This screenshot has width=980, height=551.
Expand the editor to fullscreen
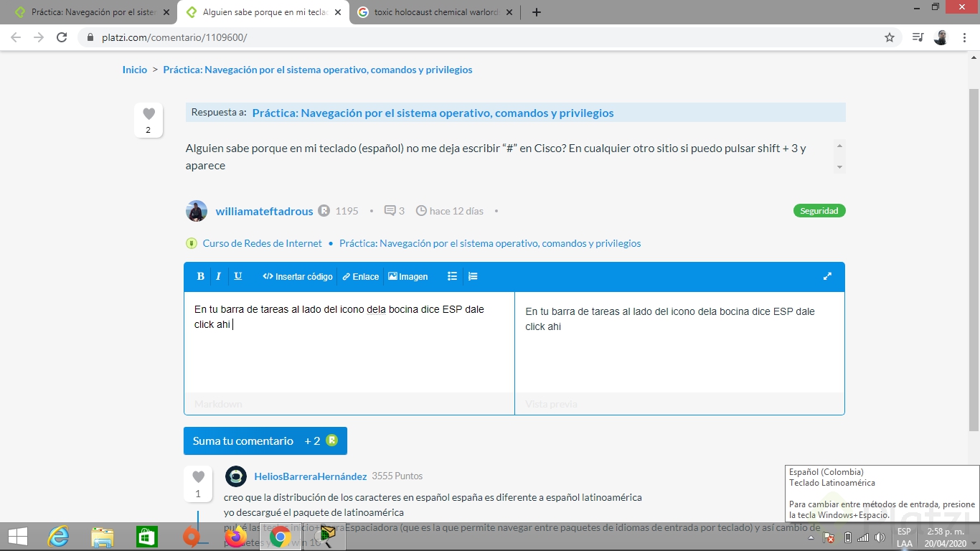pos(827,276)
